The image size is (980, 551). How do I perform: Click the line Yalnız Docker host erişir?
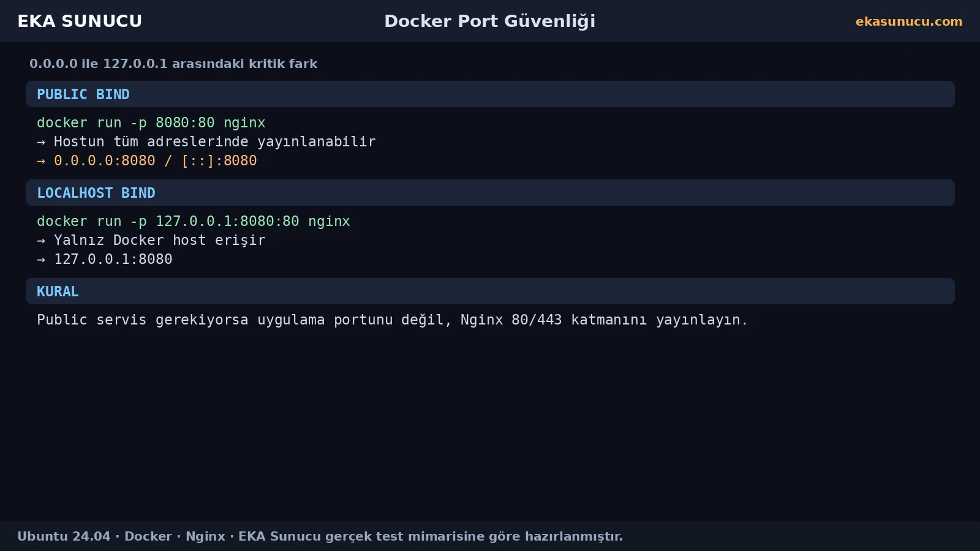[151, 241]
